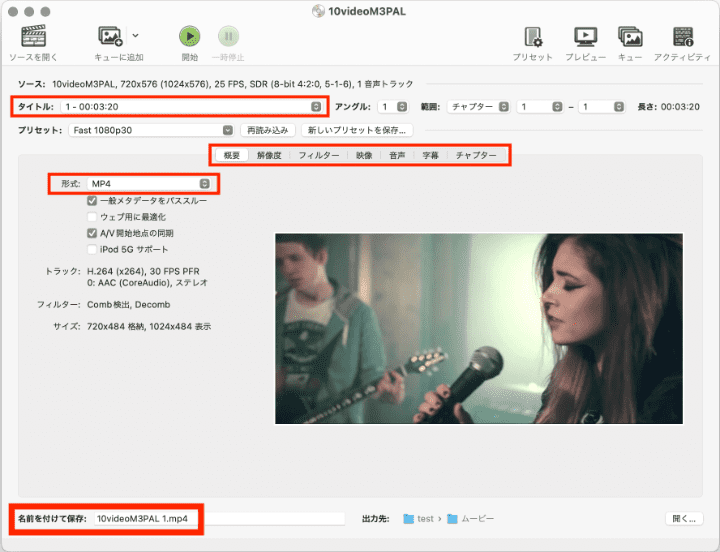Open the preview (プレビュー) window icon
The width and height of the screenshot is (720, 552).
click(x=585, y=37)
